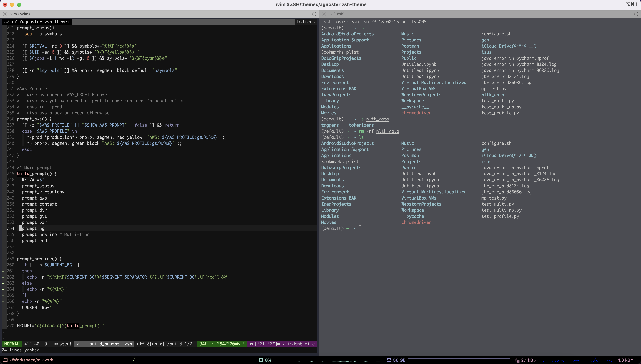Open options menu icon of zsh pane
The height and width of the screenshot is (364, 641).
pos(636,14)
